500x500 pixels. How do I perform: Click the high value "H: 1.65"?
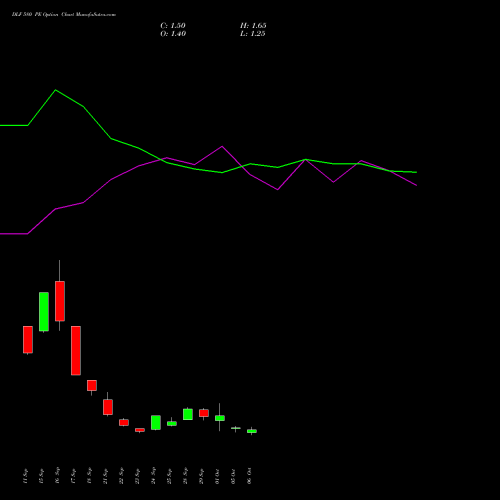(253, 26)
